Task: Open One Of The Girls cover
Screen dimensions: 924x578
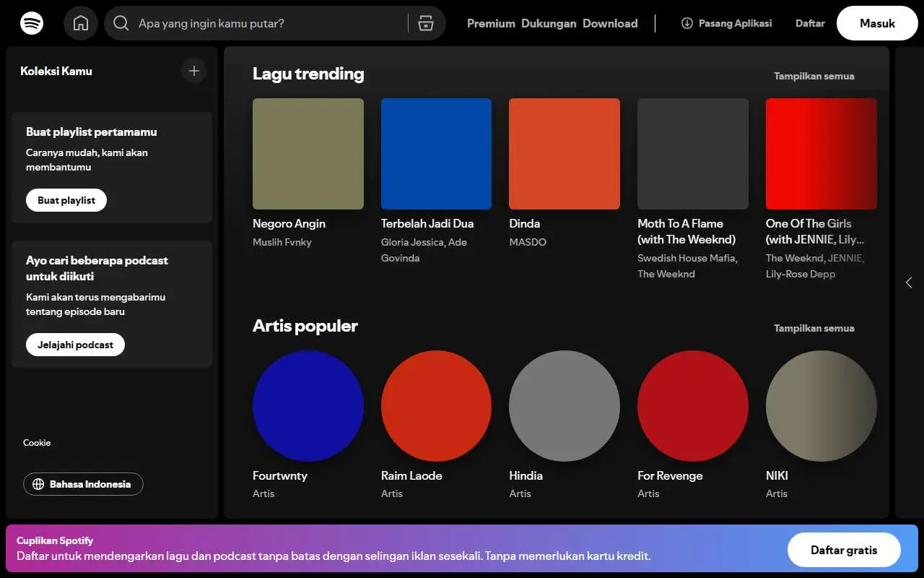Action: click(821, 154)
